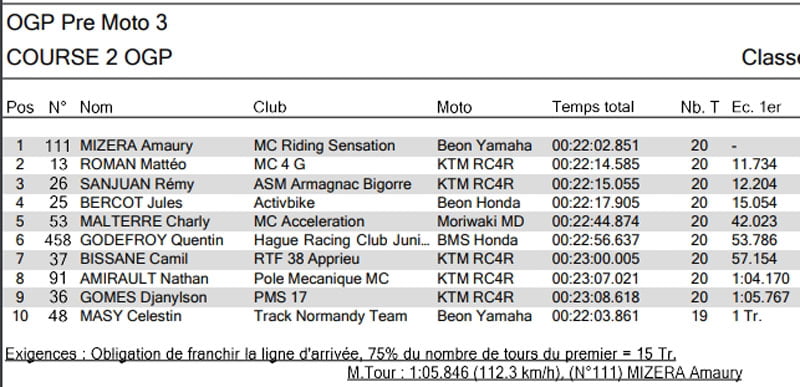Click the OGP Pre Moto 3 title

(x=87, y=23)
